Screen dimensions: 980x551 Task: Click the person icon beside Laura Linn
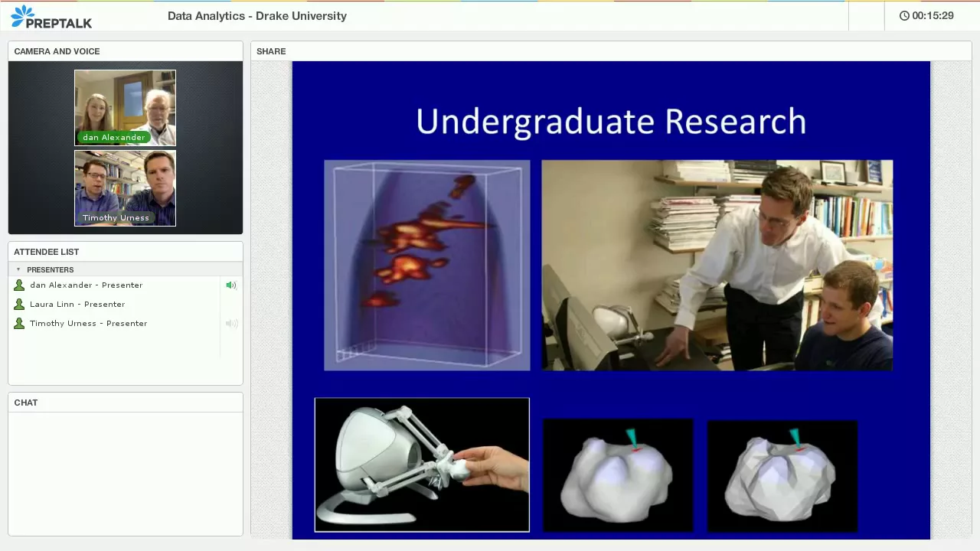(19, 304)
